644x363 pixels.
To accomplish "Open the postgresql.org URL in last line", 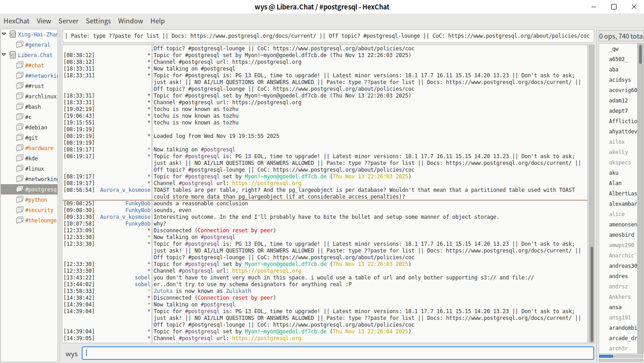I will [x=266, y=338].
